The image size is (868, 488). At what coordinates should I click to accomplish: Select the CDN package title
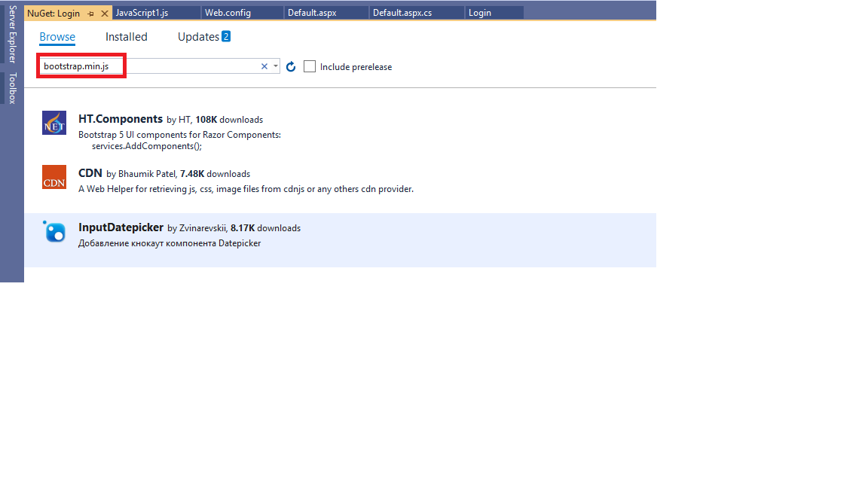(x=90, y=173)
